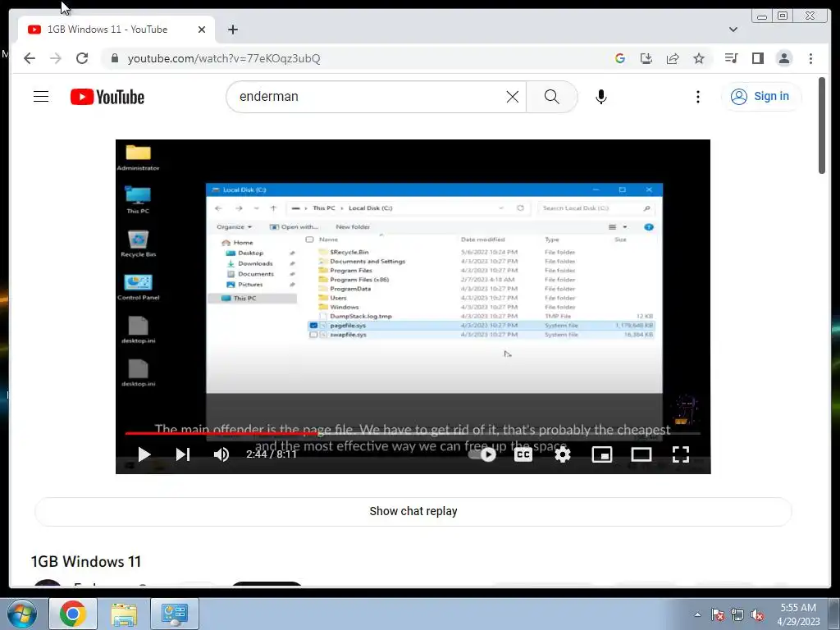
Task: Click the page vertical scrollbar
Action: click(822, 126)
